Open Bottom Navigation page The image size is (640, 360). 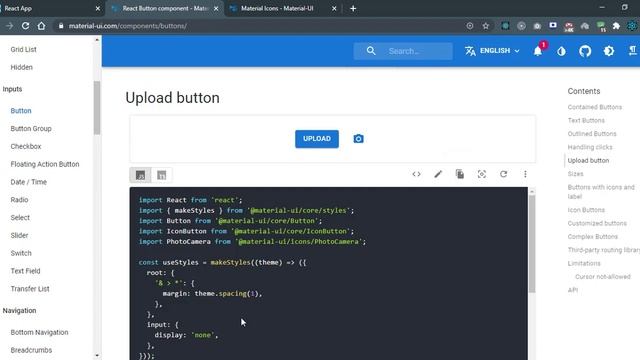coord(39,332)
